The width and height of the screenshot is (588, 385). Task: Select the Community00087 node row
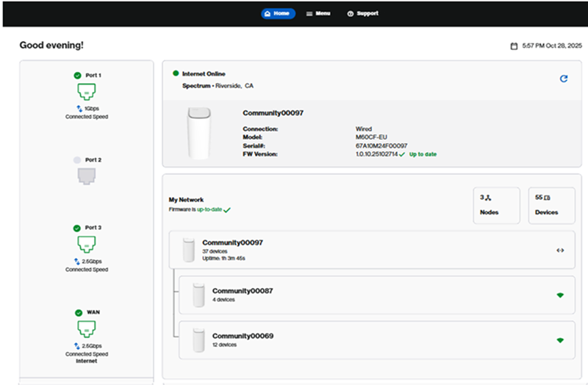377,295
